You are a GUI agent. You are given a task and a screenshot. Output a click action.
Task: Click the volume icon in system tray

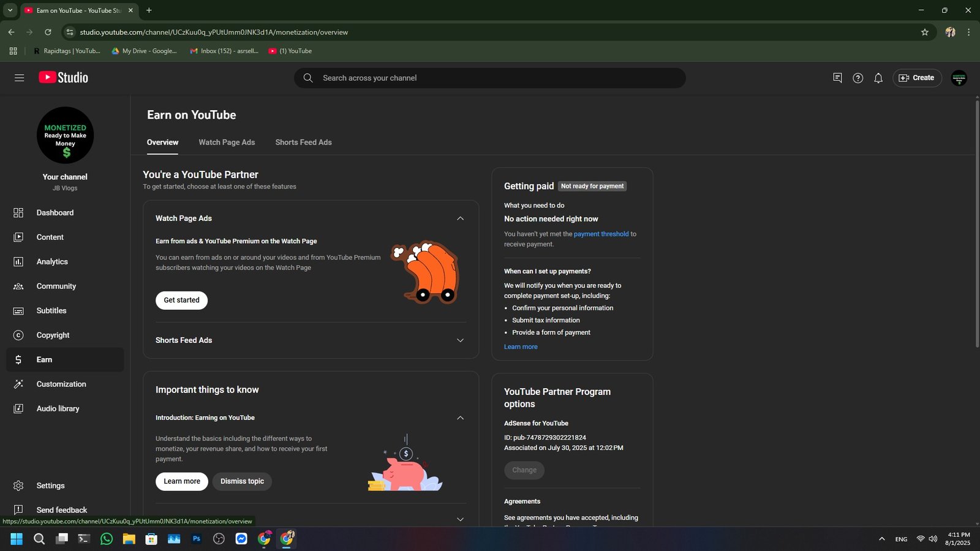(x=933, y=539)
